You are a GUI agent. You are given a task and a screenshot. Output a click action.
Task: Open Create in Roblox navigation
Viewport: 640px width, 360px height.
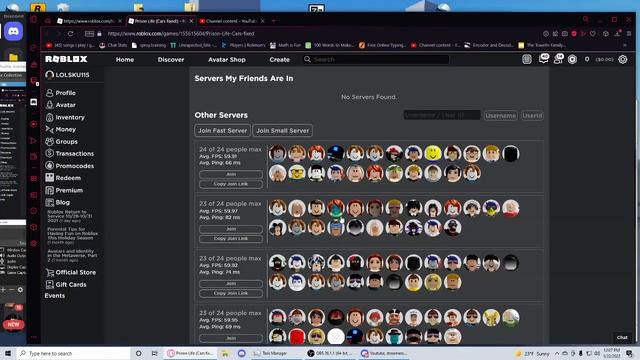280,60
